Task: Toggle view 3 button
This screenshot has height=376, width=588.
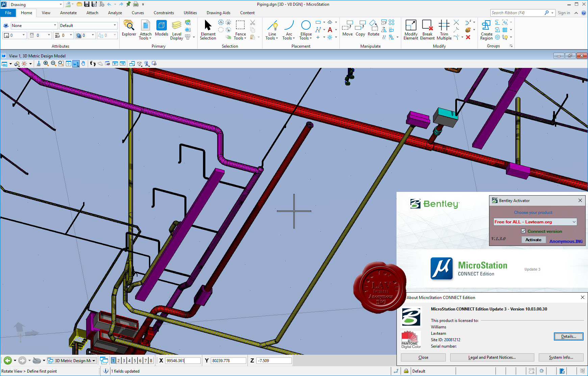Action: pyautogui.click(x=124, y=360)
